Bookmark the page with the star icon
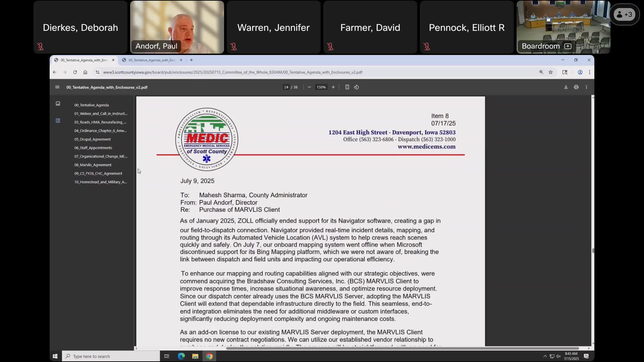Screen dimensions: 644x362 (x=551, y=72)
